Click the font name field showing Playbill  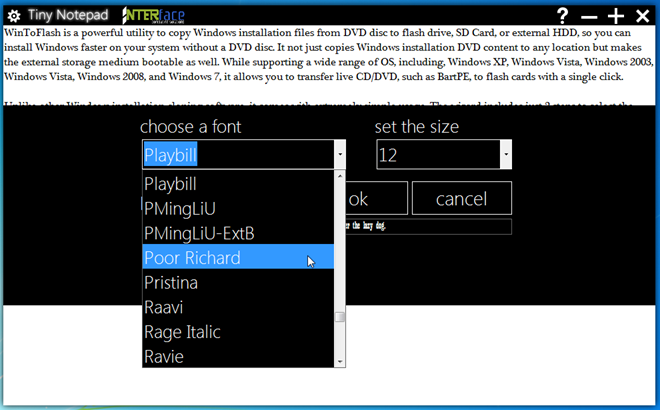tap(238, 154)
